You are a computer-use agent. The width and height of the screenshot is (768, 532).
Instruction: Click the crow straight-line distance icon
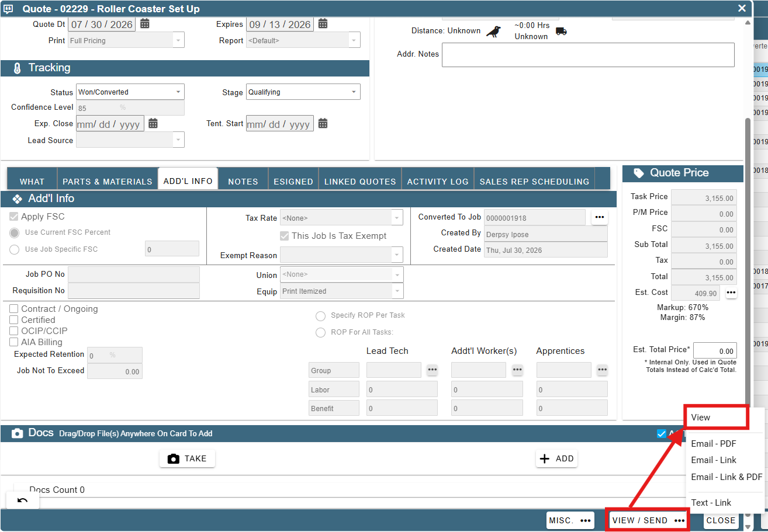pos(494,32)
